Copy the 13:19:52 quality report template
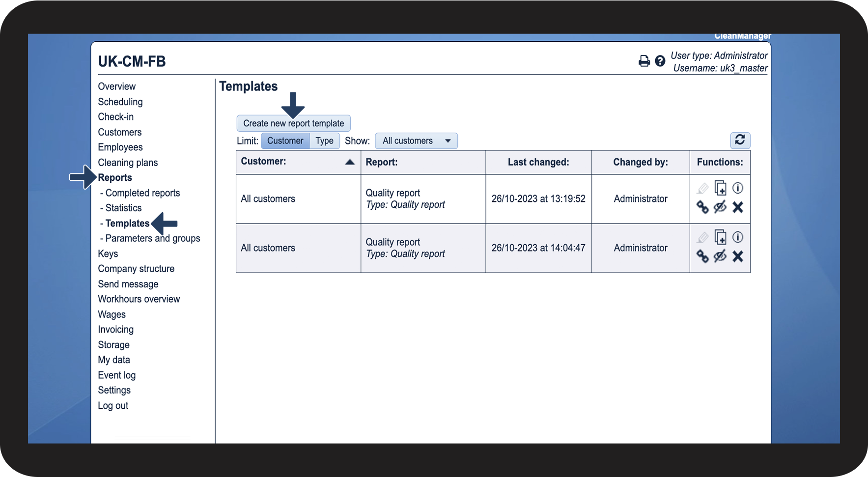This screenshot has width=868, height=477. click(720, 188)
